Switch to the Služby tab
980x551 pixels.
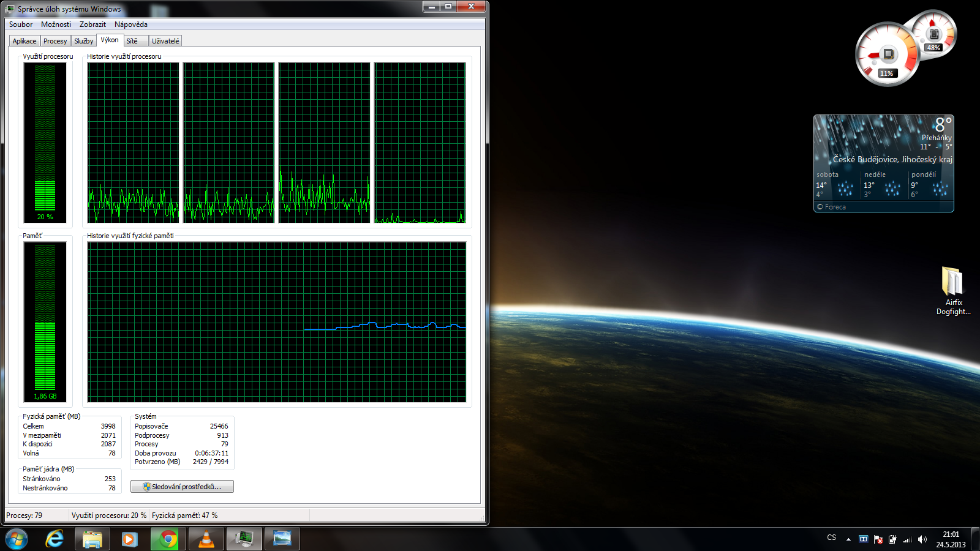point(84,41)
